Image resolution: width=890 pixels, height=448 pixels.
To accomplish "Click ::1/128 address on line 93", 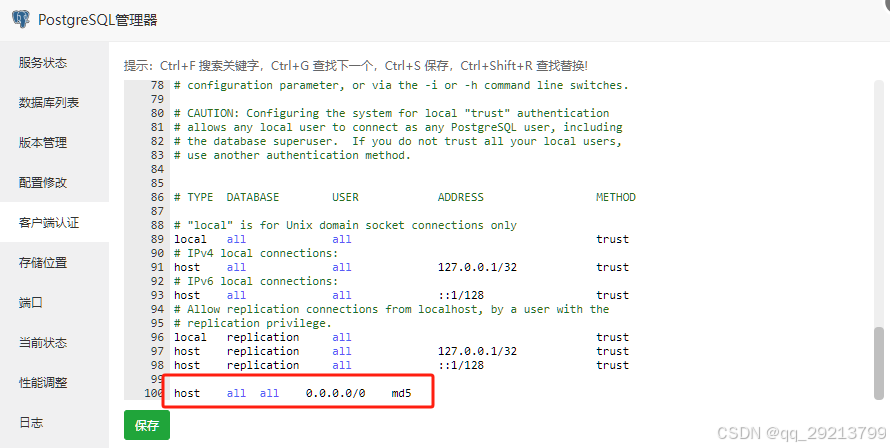I will (x=461, y=295).
